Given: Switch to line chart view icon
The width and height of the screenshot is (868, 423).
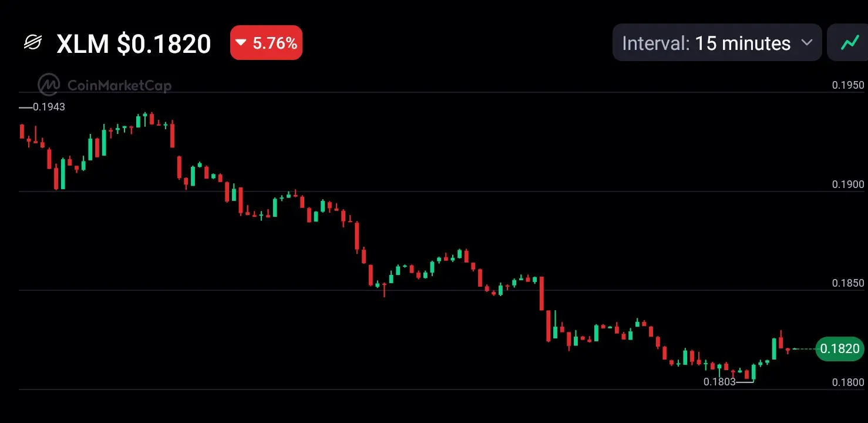Looking at the screenshot, I should point(849,42).
